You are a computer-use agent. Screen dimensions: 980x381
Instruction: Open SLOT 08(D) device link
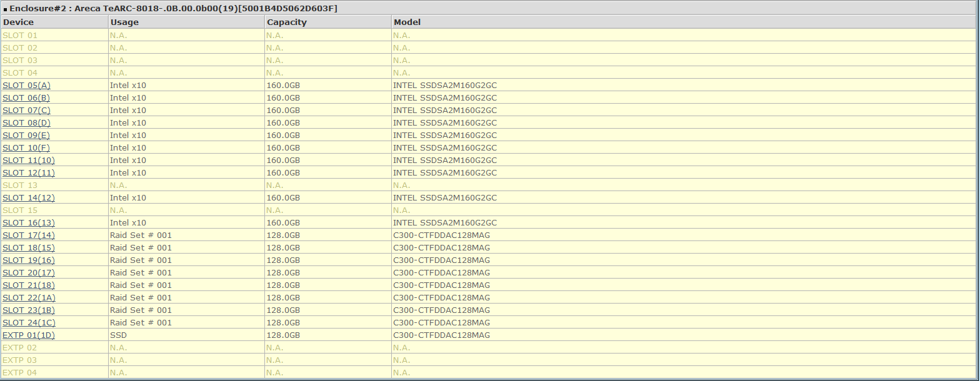tap(26, 122)
